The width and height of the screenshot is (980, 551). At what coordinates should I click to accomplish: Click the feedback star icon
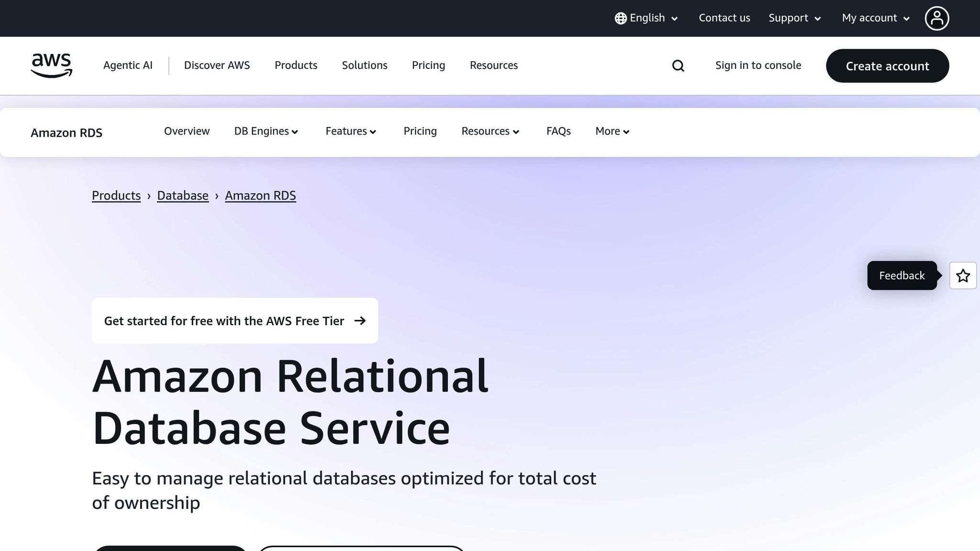point(963,275)
